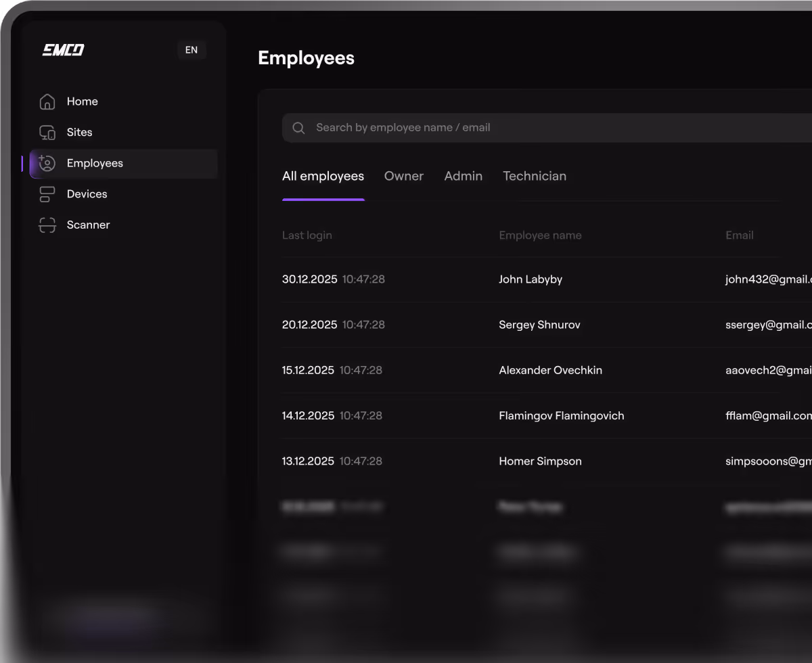The width and height of the screenshot is (812, 663).
Task: Go to Home in sidebar
Action: point(83,101)
